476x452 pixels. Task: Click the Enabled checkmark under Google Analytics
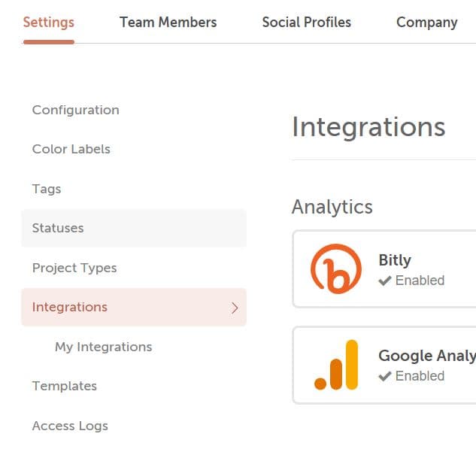point(385,376)
